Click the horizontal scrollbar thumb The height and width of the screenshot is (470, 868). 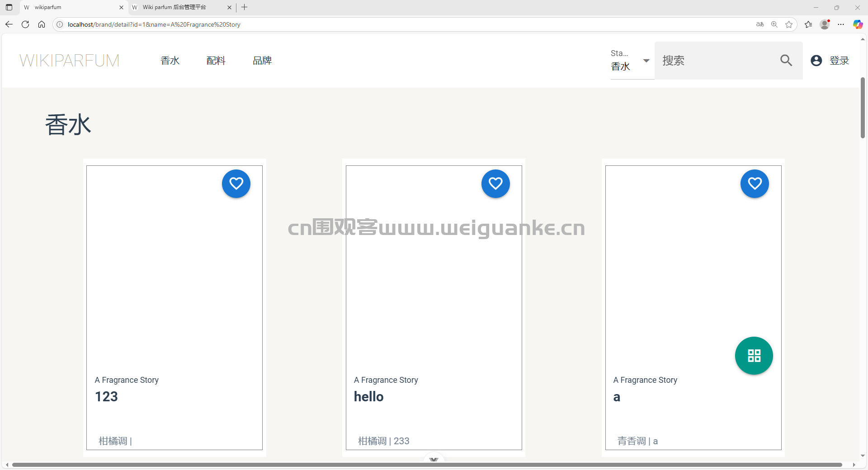click(x=427, y=465)
